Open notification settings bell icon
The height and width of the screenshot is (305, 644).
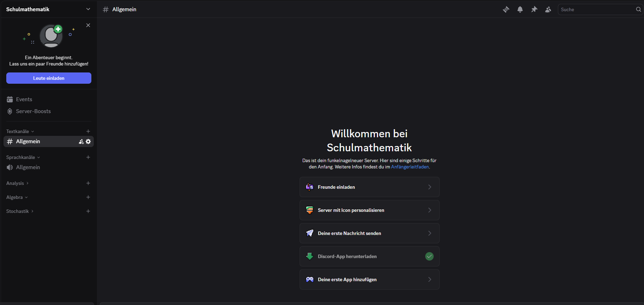[x=520, y=9]
